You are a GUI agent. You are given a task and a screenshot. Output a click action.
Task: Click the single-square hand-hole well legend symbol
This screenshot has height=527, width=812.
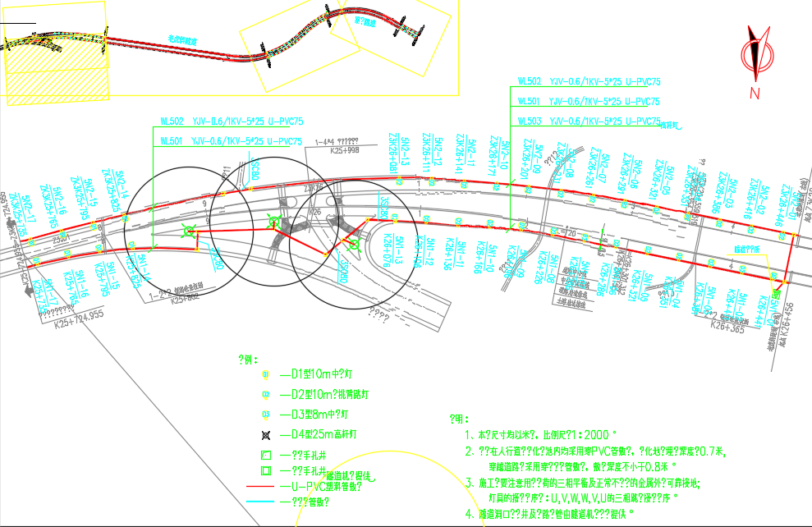265,454
